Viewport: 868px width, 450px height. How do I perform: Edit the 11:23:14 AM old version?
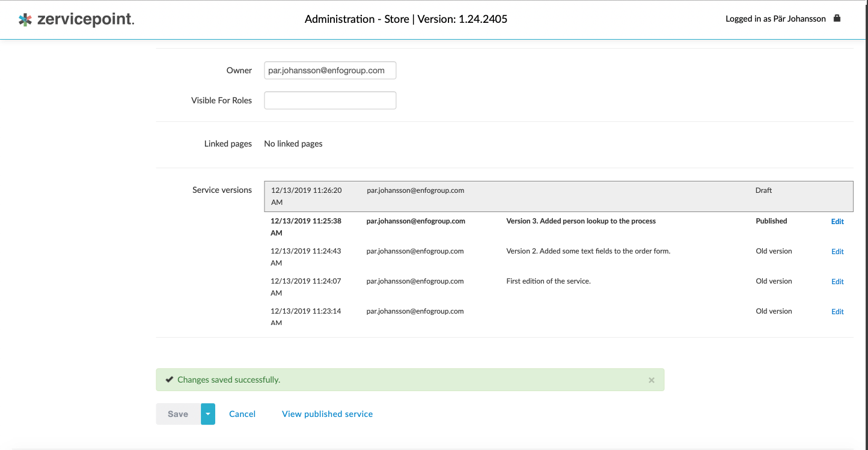pos(837,312)
